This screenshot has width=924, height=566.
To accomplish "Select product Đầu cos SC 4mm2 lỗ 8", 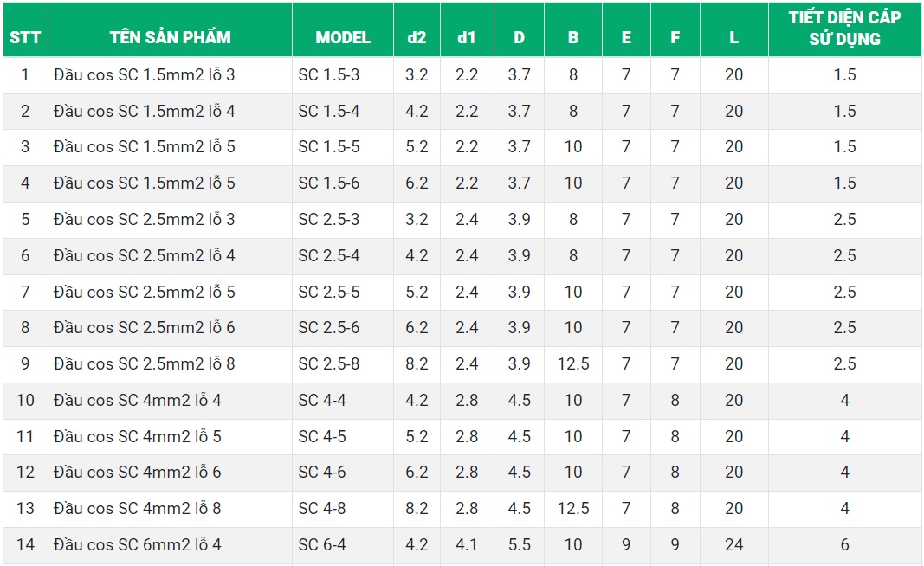I will (137, 509).
